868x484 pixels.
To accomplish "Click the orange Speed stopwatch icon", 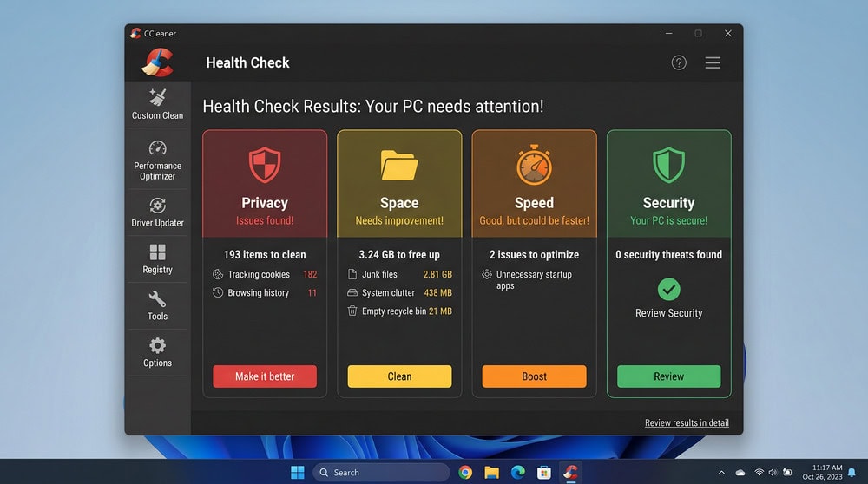I will point(534,165).
